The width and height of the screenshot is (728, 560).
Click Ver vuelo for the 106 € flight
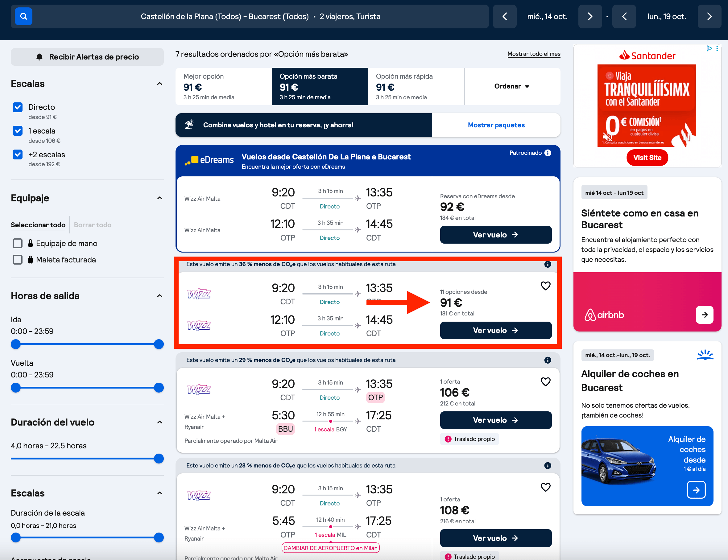click(x=496, y=420)
